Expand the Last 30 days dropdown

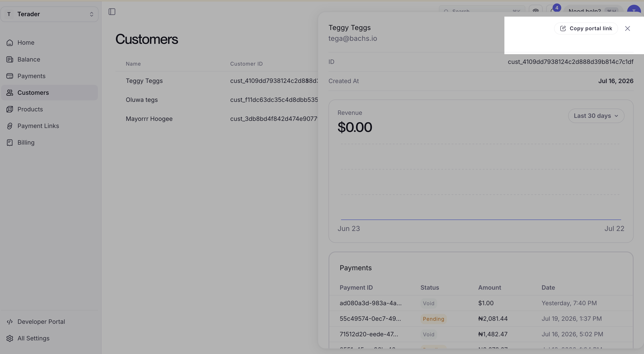pyautogui.click(x=596, y=116)
